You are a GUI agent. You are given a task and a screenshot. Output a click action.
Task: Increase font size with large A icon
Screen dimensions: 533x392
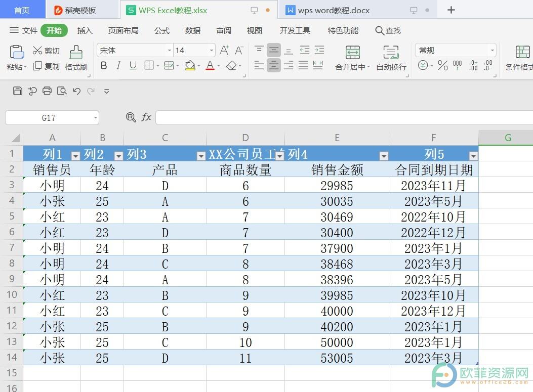pos(224,50)
